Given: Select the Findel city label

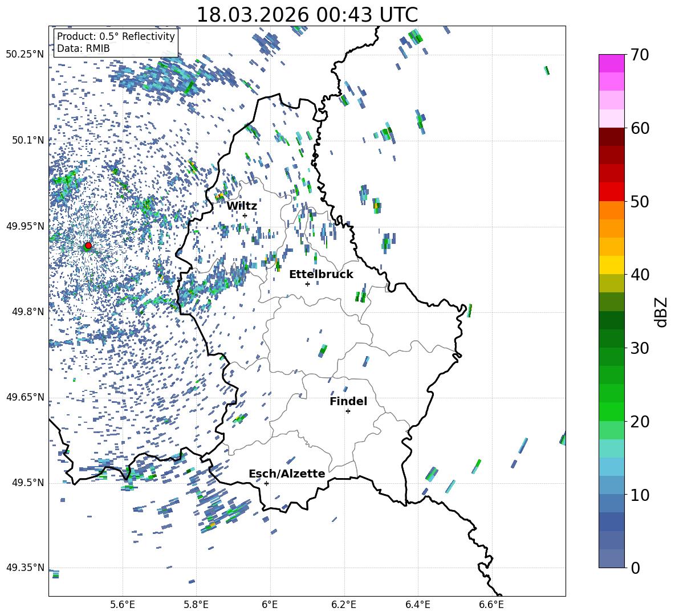Looking at the screenshot, I should (x=348, y=402).
